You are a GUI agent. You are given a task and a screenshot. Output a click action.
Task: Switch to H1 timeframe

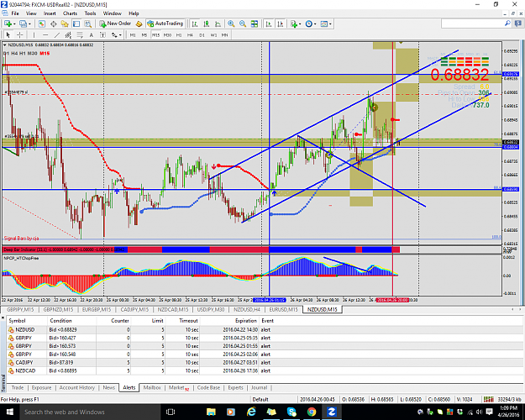[179, 34]
